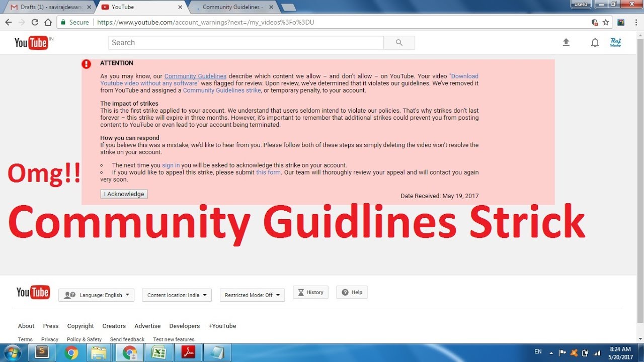
Task: Open the Language: English dropdown
Action: pos(97,295)
